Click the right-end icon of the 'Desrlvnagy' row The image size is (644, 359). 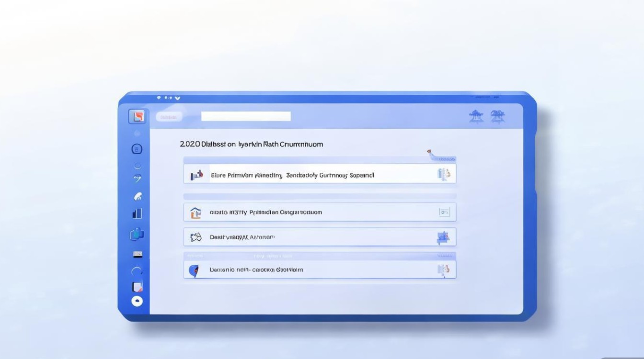tap(443, 237)
